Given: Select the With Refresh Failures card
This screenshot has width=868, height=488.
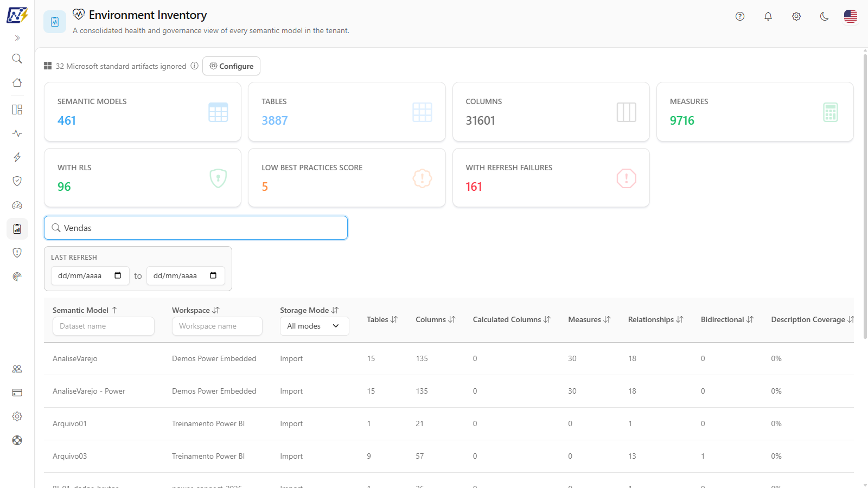Looking at the screenshot, I should pyautogui.click(x=551, y=178).
